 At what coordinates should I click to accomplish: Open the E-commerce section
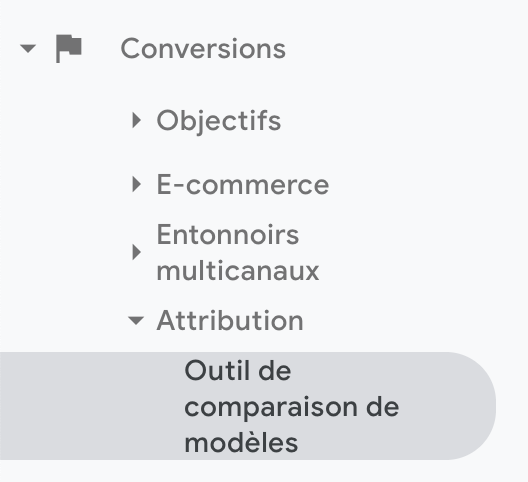[243, 185]
